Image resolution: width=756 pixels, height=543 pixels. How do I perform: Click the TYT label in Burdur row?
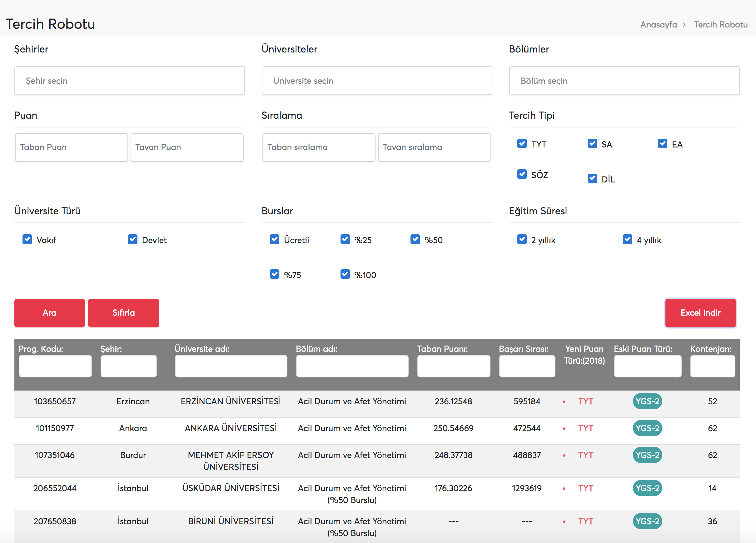(585, 455)
